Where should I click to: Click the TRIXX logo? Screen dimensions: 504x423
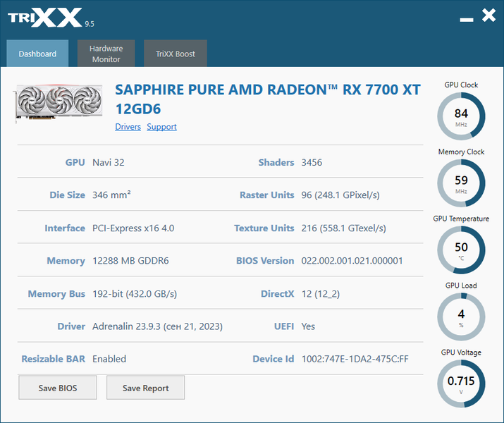pyautogui.click(x=51, y=18)
